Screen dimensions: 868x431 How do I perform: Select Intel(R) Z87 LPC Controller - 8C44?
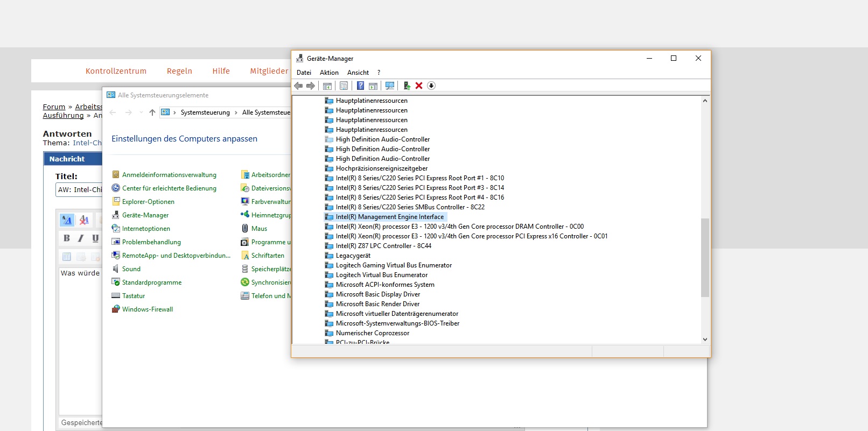[x=383, y=246]
